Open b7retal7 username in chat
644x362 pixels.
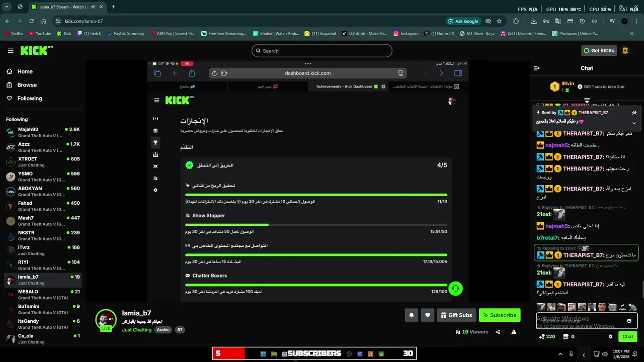pos(547,237)
